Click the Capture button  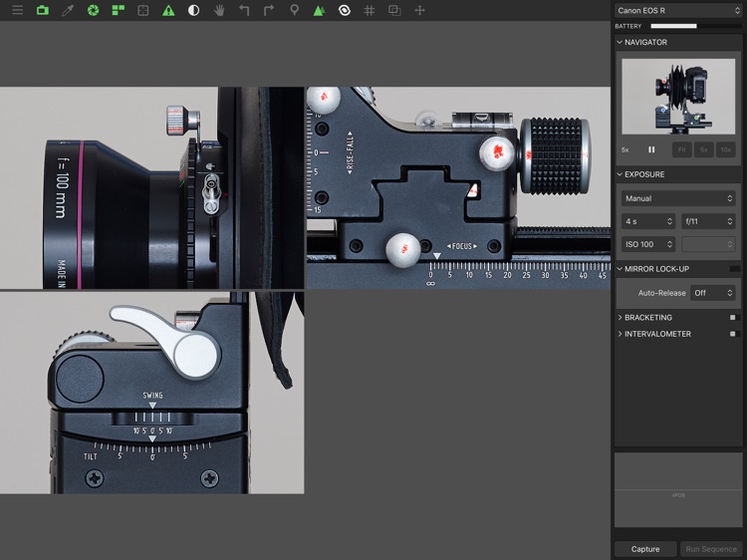[x=645, y=549]
